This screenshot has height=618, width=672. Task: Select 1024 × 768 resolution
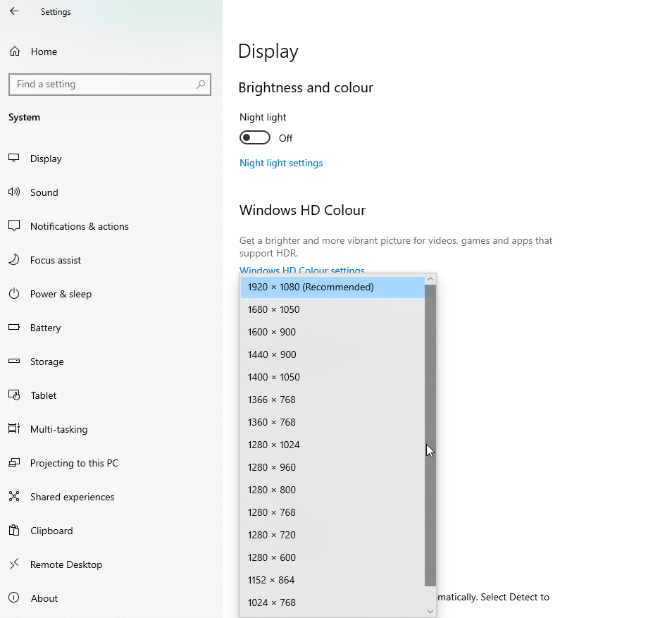point(332,602)
